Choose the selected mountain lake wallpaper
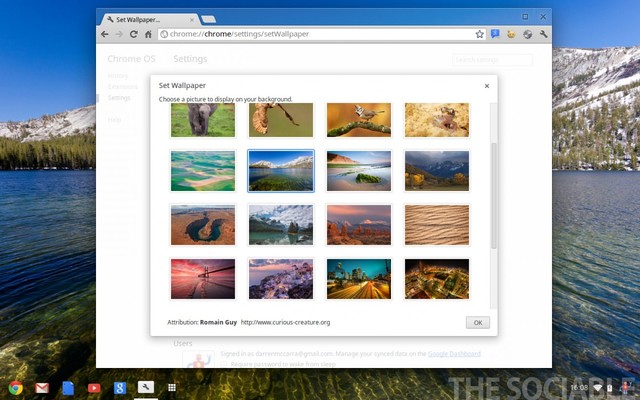Image resolution: width=640 pixels, height=400 pixels. (x=281, y=171)
